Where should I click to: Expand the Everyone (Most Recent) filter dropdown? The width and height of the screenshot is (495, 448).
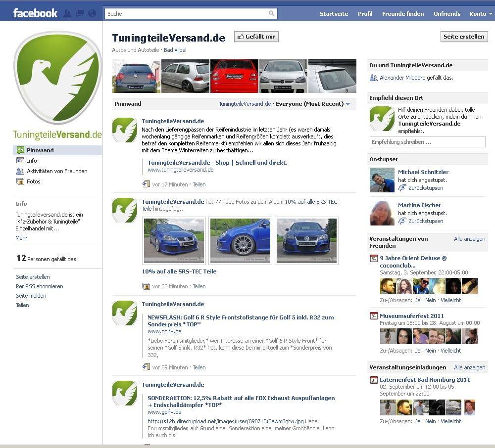(348, 104)
